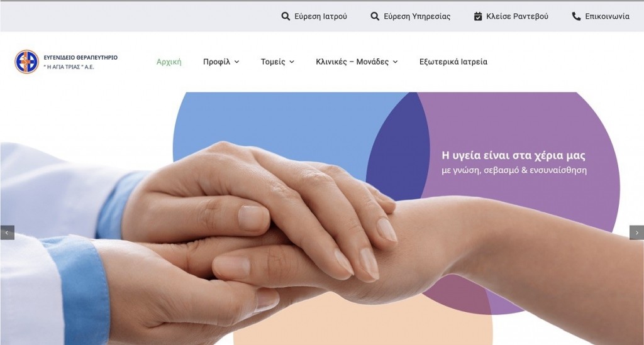
Task: Click the Η υγεία είναι στα χέρια μας headline
Action: tap(513, 155)
